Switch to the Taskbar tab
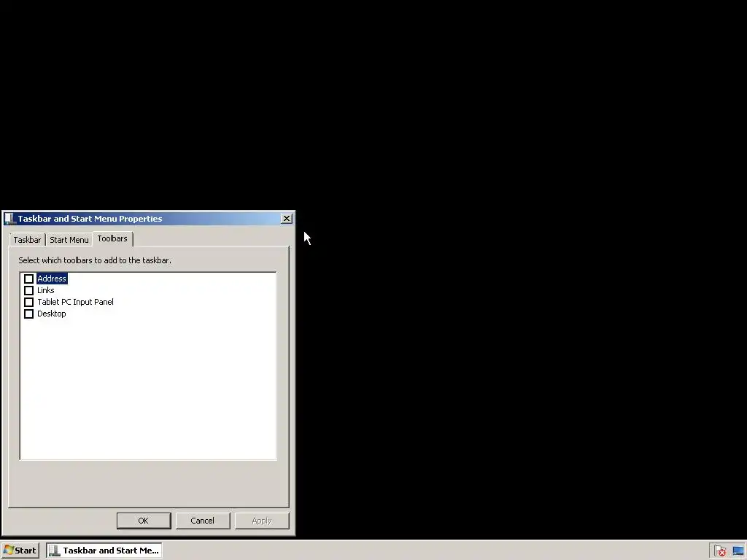This screenshot has height=560, width=747. pyautogui.click(x=27, y=239)
